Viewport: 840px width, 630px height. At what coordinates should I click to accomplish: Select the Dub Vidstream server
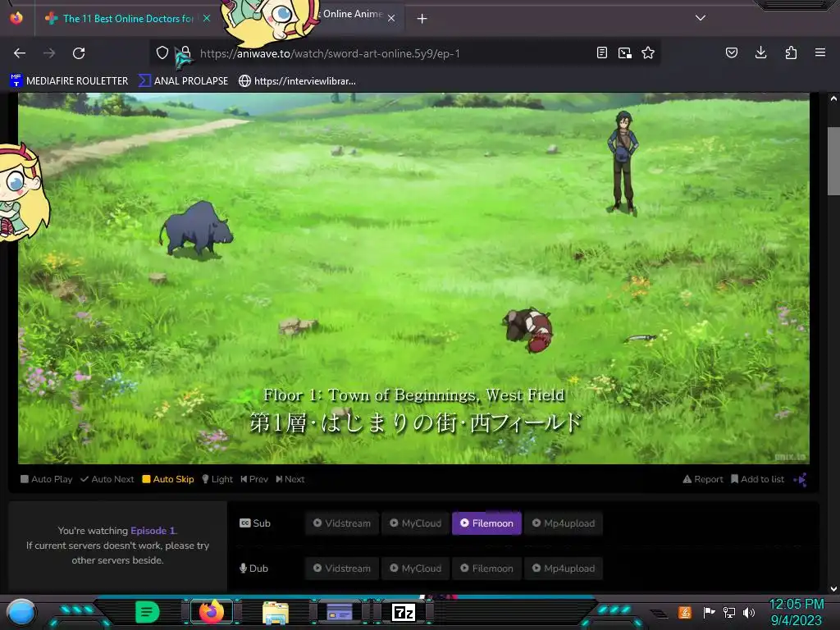tap(342, 568)
